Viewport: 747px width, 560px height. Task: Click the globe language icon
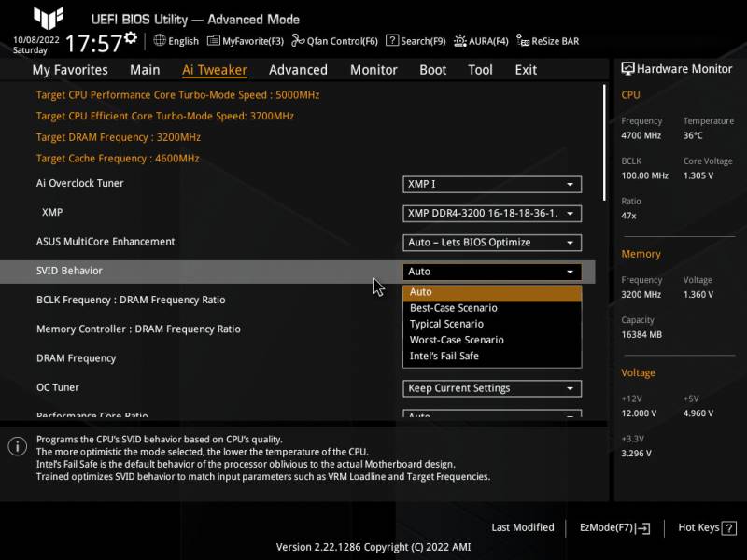point(160,40)
